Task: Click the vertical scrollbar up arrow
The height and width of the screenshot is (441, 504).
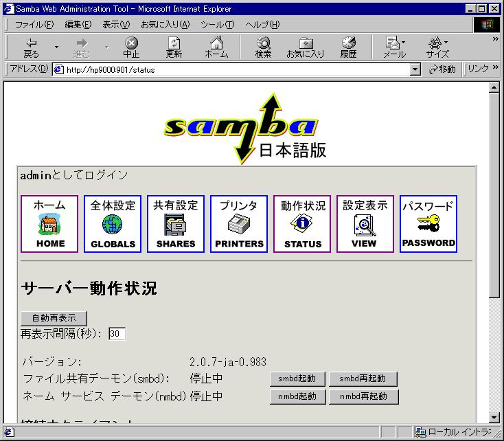Action: tap(494, 87)
